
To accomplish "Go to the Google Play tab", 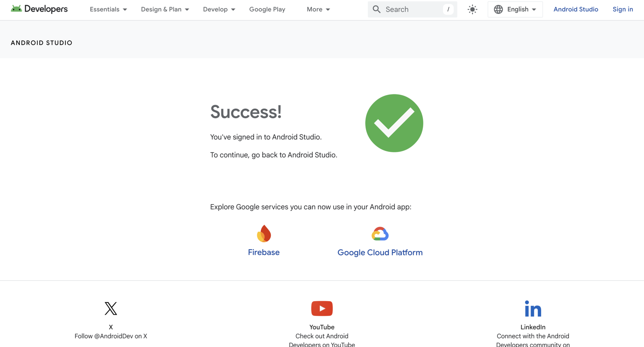I will 267,9.
